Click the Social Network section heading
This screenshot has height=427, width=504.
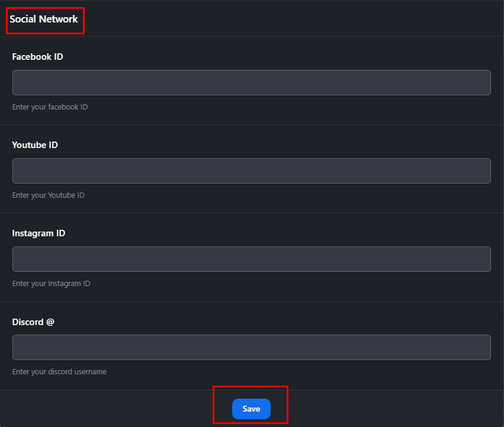coord(43,19)
